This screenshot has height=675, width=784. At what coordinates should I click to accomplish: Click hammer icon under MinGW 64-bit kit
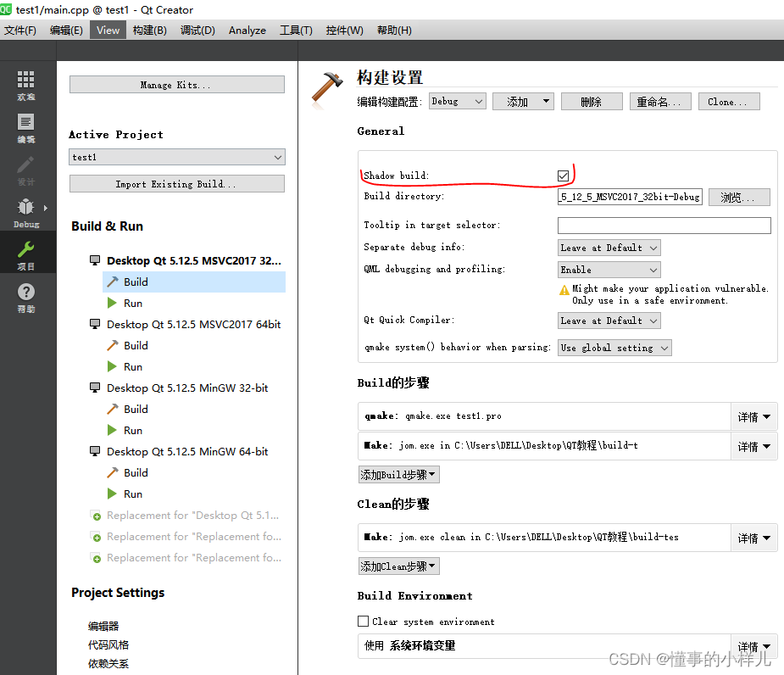pos(113,472)
